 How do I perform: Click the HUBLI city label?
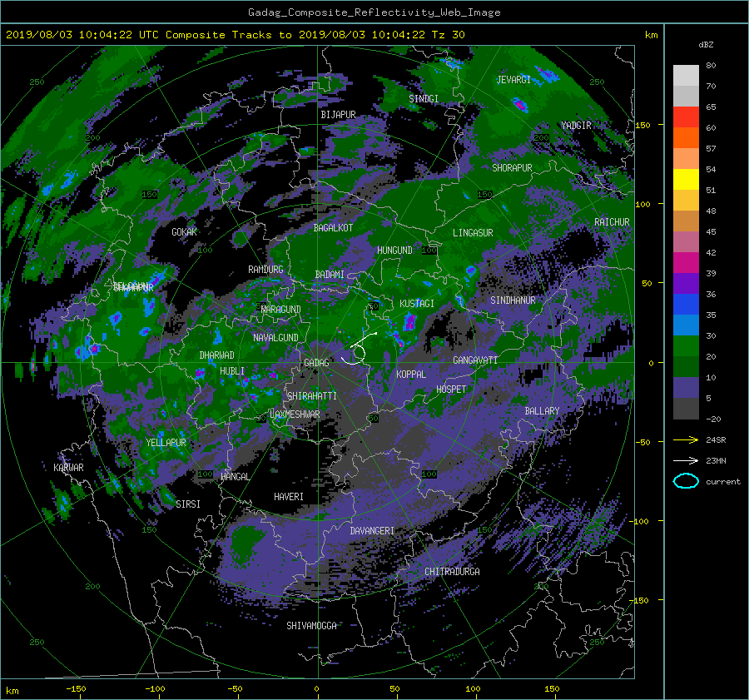[x=232, y=370]
